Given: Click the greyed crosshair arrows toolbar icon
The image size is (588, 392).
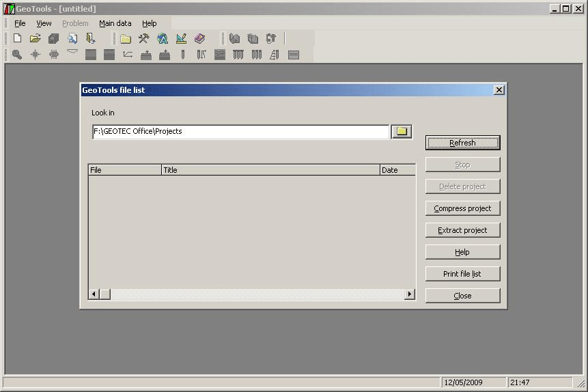Looking at the screenshot, I should click(36, 55).
